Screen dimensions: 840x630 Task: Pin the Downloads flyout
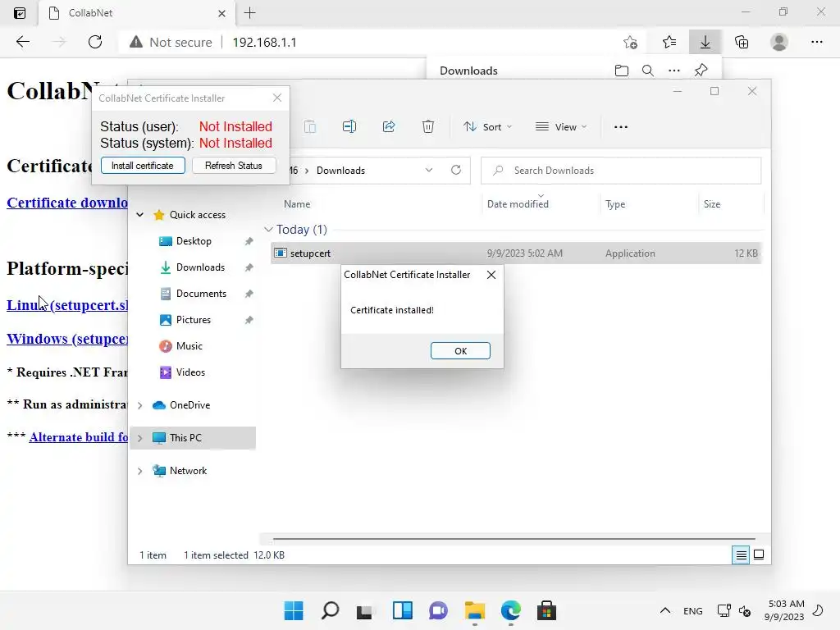[701, 71]
